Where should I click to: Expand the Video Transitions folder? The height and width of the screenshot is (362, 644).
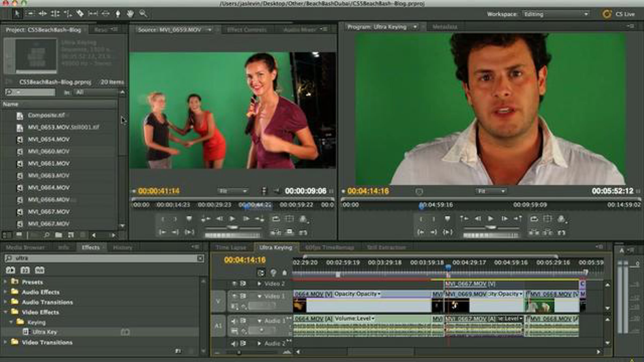click(x=5, y=342)
